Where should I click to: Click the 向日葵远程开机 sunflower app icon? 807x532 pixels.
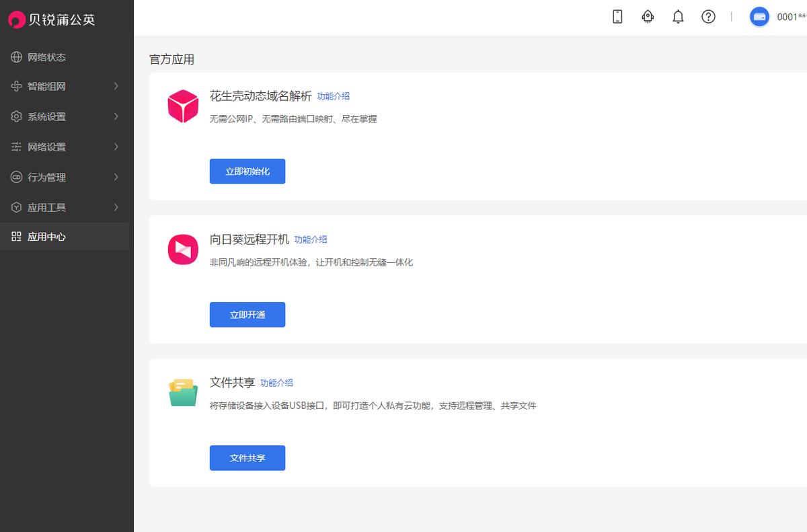point(183,249)
